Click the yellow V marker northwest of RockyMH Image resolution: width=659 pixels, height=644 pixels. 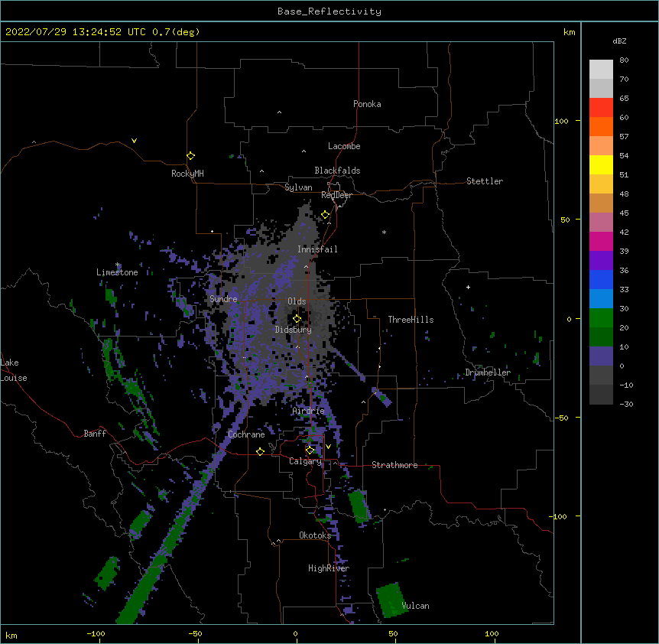(x=134, y=141)
